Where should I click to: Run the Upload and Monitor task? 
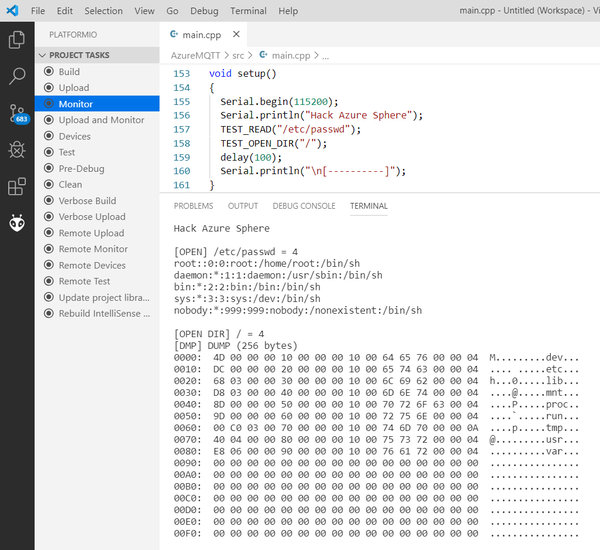click(x=97, y=120)
